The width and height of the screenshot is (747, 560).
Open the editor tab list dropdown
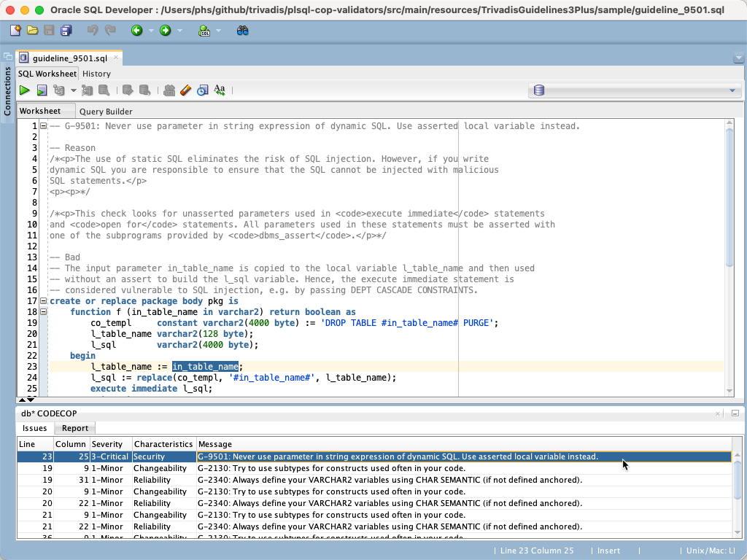pos(738,58)
